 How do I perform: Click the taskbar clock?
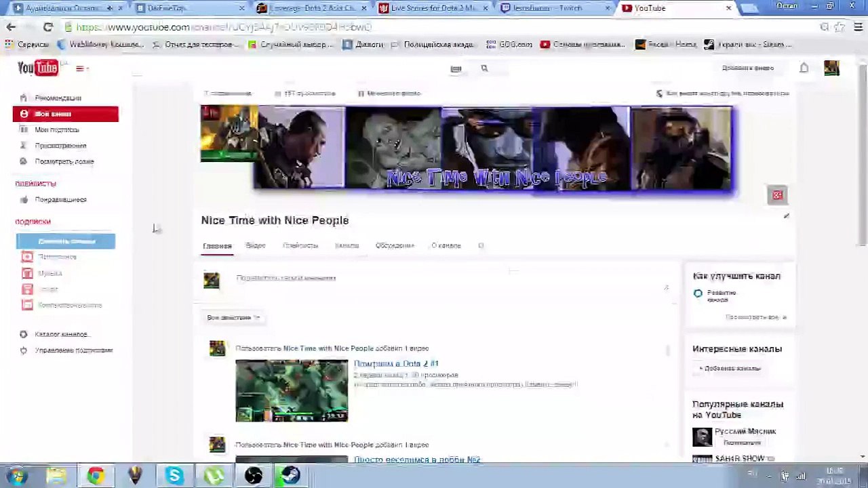tap(835, 476)
